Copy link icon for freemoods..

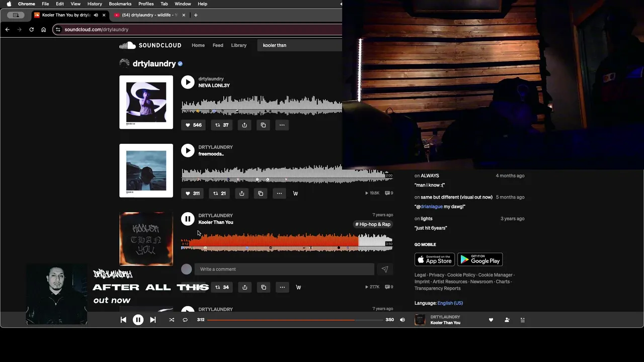[x=261, y=194]
